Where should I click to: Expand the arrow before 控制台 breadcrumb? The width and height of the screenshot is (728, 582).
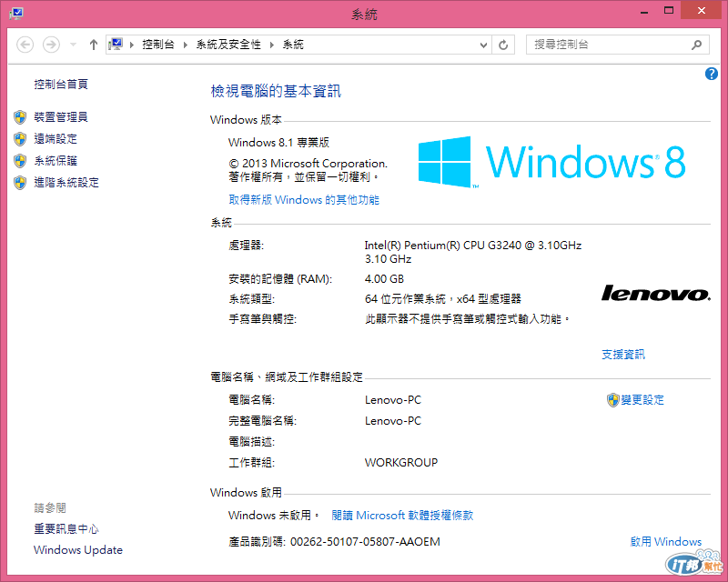(x=132, y=45)
